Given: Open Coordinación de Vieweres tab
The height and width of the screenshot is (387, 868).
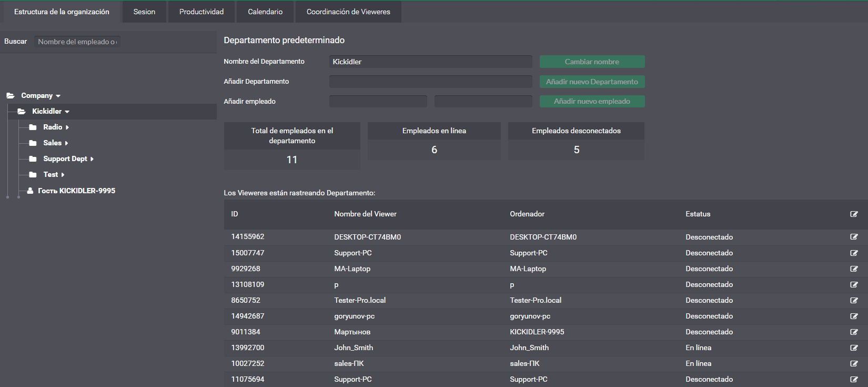Looking at the screenshot, I should [x=348, y=12].
